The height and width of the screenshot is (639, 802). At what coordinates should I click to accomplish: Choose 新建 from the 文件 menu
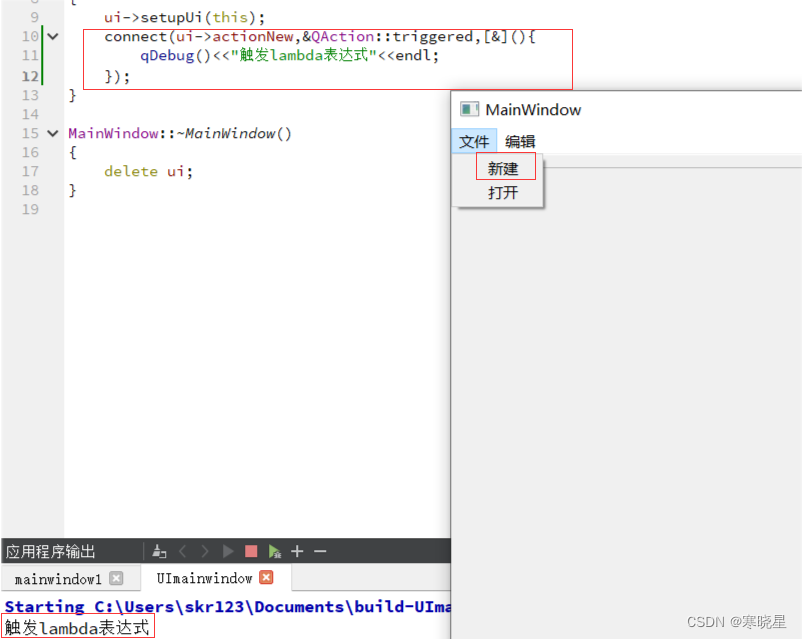tap(503, 168)
